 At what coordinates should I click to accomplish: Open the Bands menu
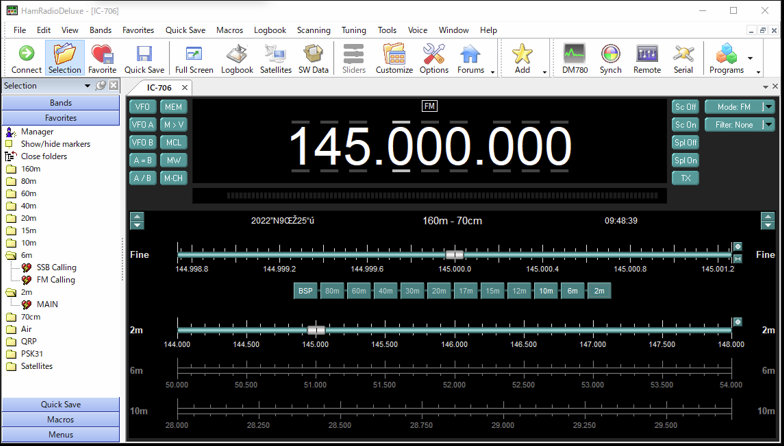pyautogui.click(x=100, y=30)
